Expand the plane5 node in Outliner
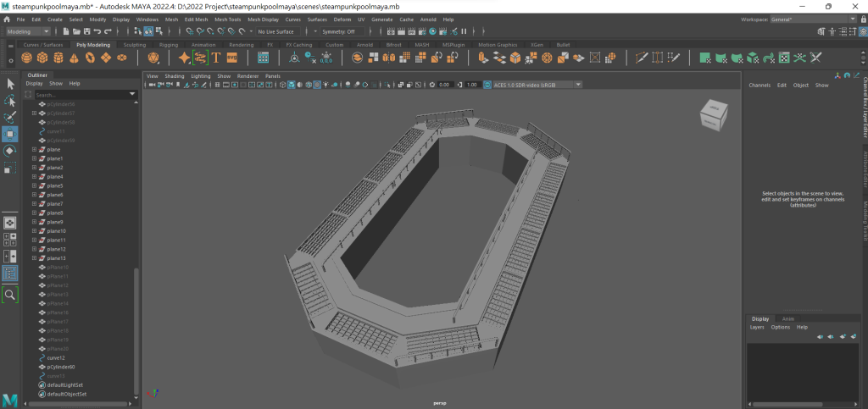This screenshot has height=409, width=868. (x=34, y=185)
